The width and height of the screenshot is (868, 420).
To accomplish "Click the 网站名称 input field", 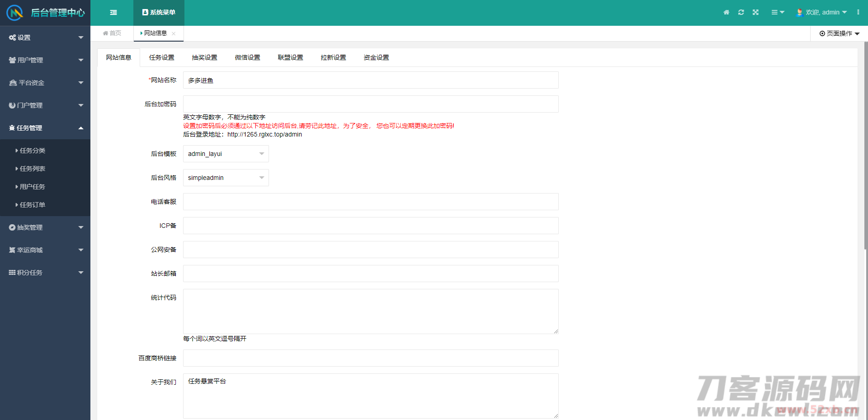I will tap(370, 80).
